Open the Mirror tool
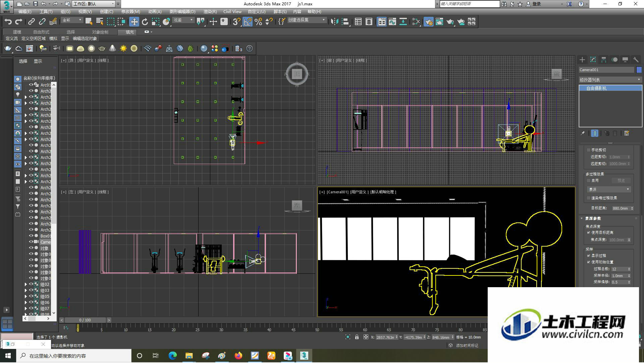644x363 pixels. click(x=334, y=22)
